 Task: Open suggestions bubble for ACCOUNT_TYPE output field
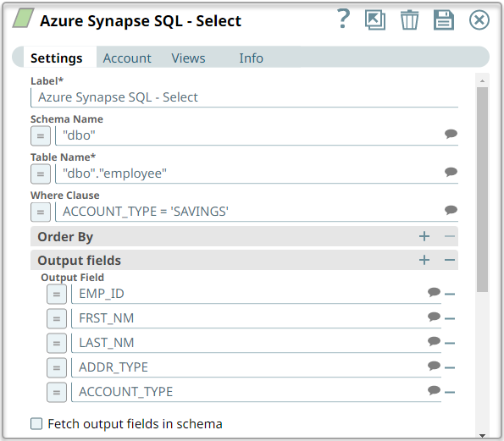(x=434, y=390)
